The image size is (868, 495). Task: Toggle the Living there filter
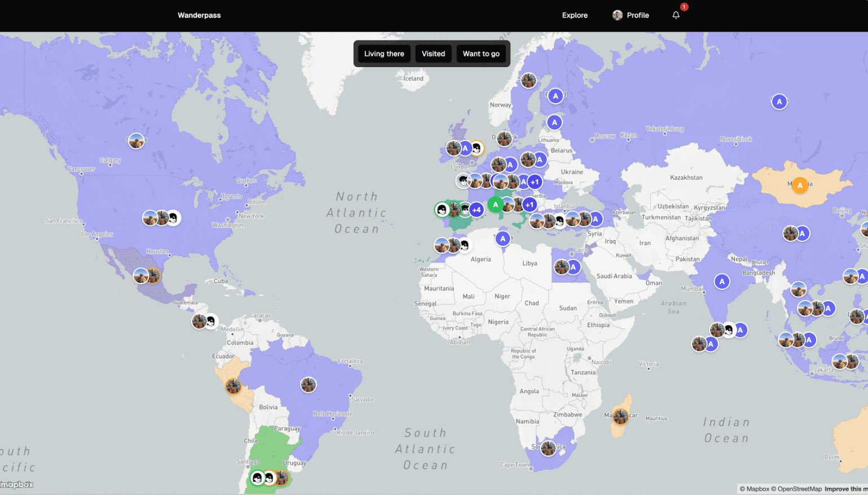click(x=384, y=54)
